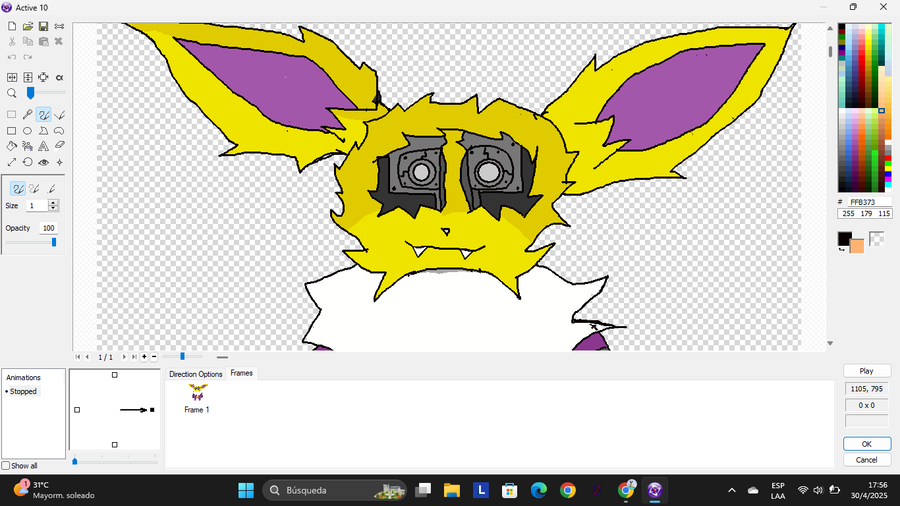Screen dimensions: 900x506
Task: Select the Spray tool
Action: tap(28, 146)
